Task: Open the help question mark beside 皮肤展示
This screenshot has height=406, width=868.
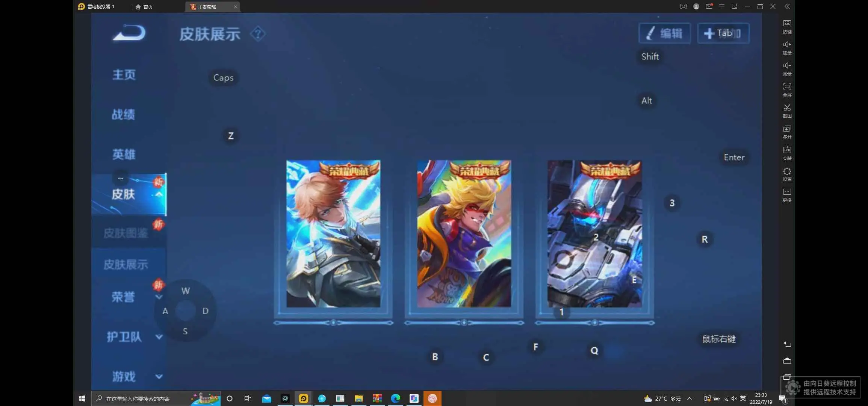Action: (x=258, y=34)
